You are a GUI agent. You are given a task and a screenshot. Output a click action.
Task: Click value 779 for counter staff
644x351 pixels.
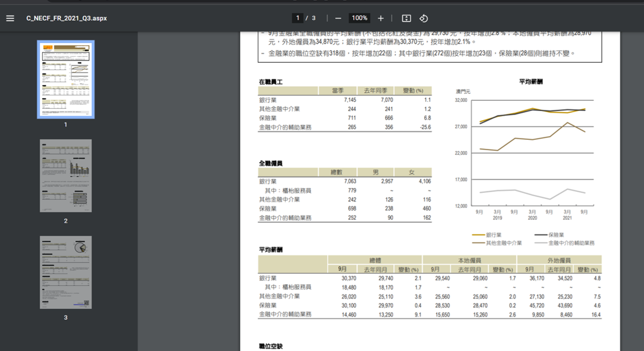(x=352, y=190)
